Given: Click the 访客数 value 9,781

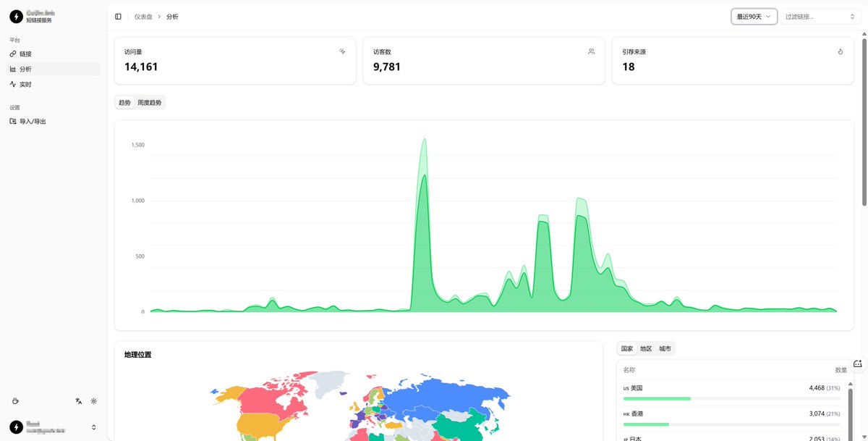Looking at the screenshot, I should [x=387, y=67].
